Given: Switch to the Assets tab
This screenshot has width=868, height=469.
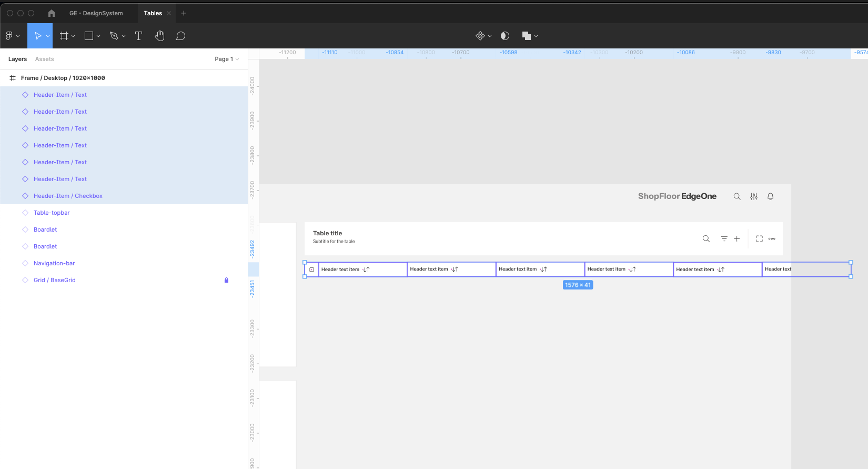Looking at the screenshot, I should (44, 59).
